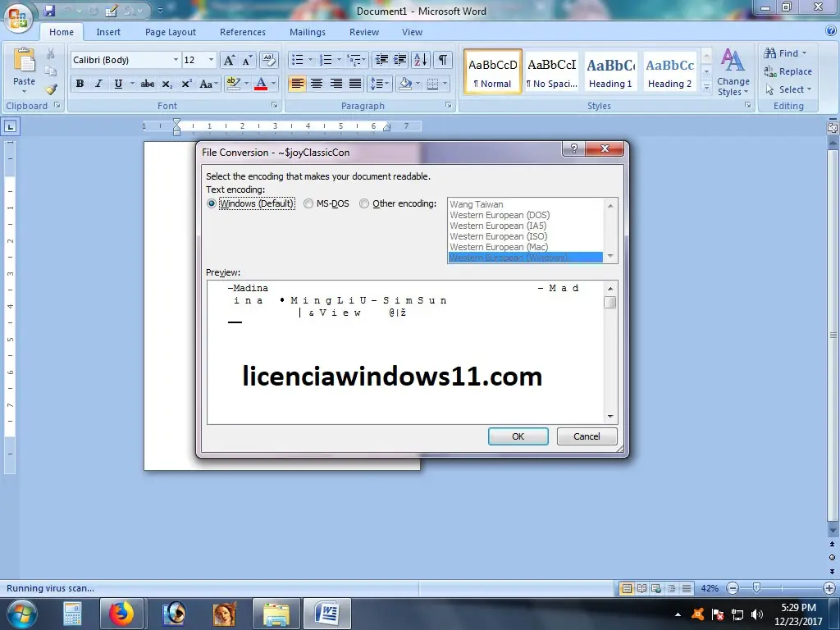Open the Calibri (Body) font name dropdown
The image size is (840, 630).
click(x=176, y=60)
